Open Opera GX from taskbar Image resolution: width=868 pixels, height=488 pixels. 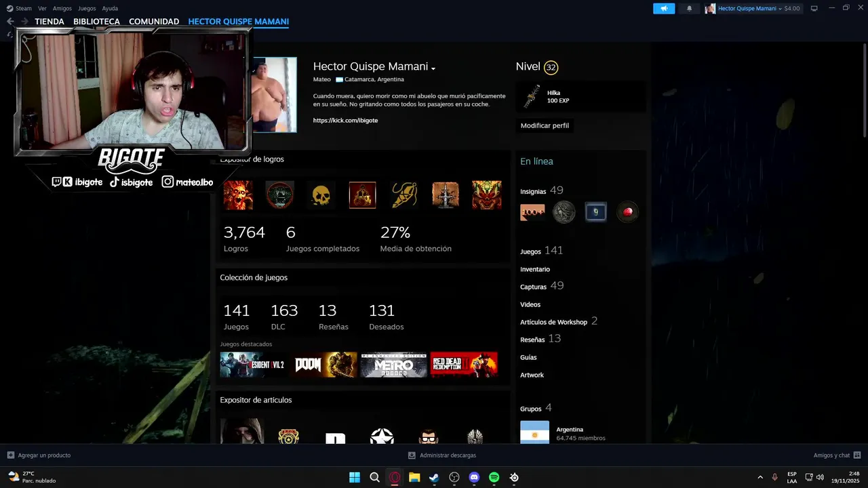[395, 477]
